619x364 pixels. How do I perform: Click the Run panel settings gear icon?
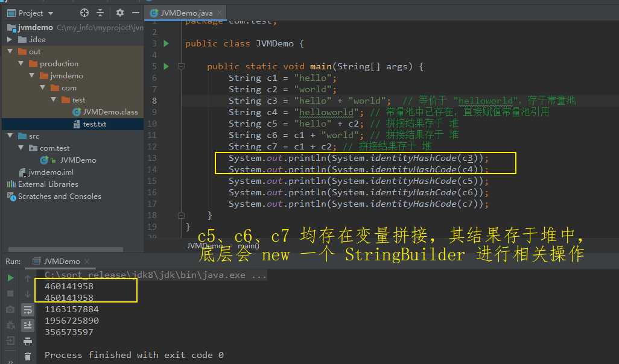11,325
